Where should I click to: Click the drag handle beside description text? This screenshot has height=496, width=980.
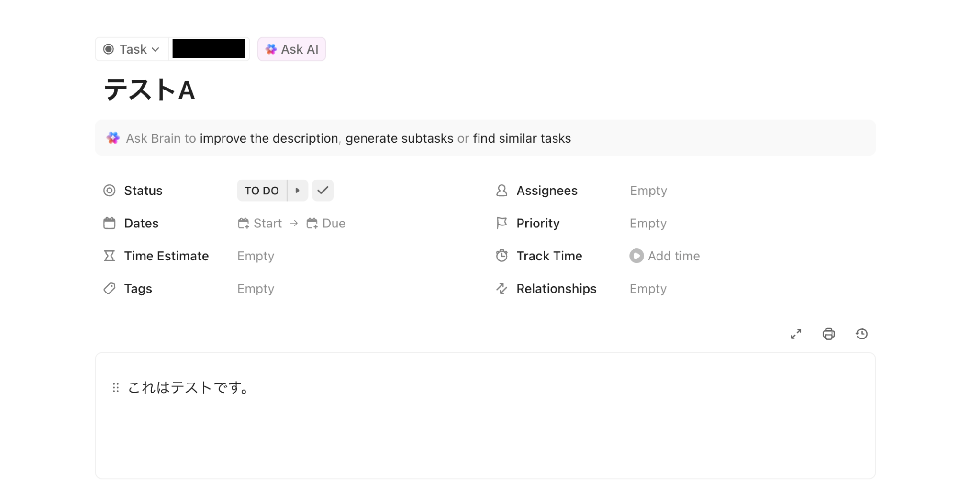(116, 387)
